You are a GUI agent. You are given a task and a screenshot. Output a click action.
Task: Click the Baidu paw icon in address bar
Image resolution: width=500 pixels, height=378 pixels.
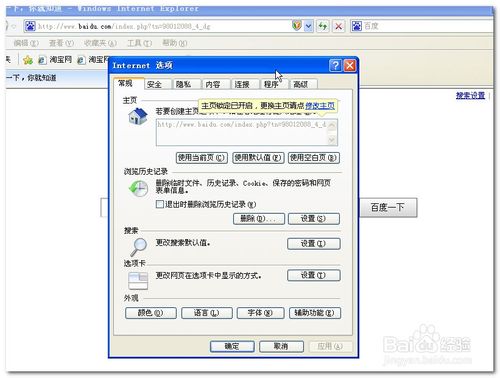point(30,26)
